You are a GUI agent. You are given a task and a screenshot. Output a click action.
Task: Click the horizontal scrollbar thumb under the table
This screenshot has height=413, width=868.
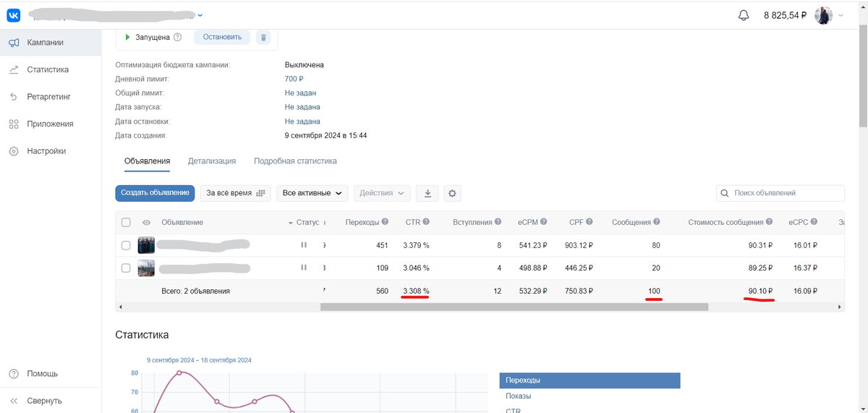click(x=514, y=307)
